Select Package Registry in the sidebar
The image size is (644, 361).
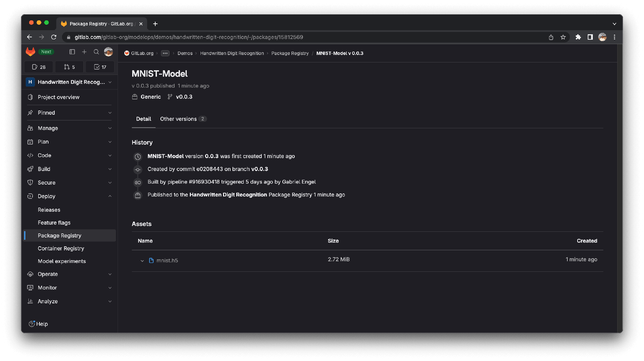(70, 235)
